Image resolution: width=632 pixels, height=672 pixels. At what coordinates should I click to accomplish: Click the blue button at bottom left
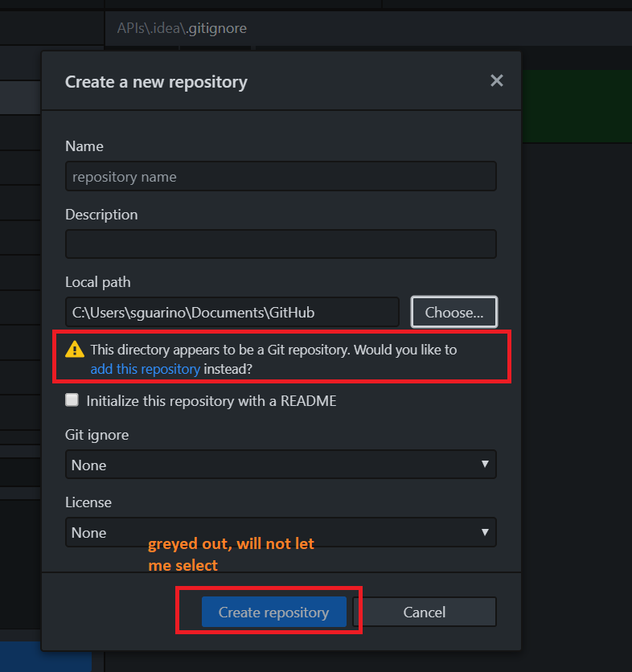274,612
